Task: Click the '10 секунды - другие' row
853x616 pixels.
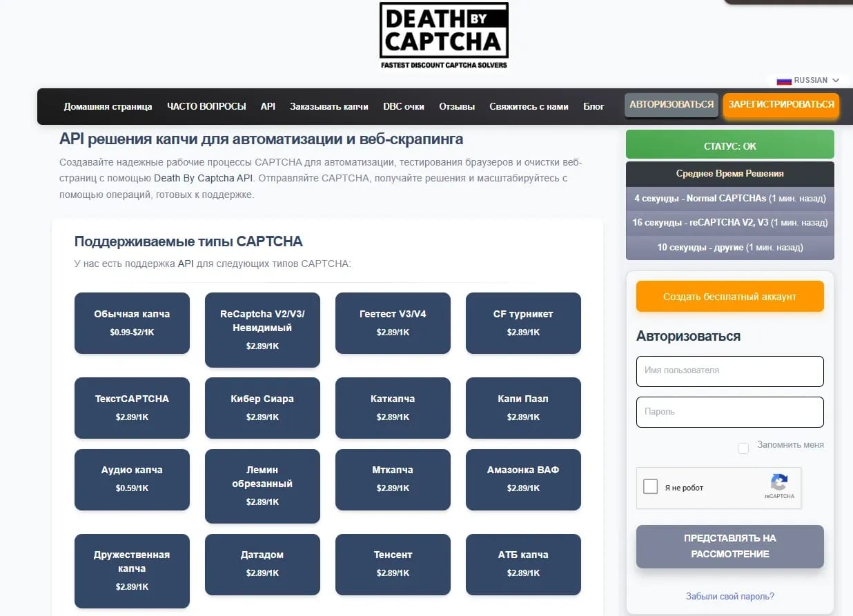Action: coord(730,247)
